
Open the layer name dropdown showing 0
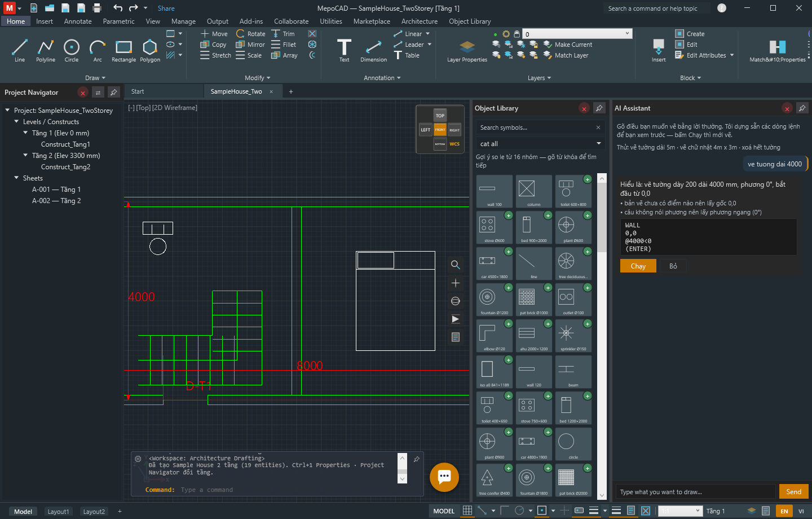tap(577, 34)
